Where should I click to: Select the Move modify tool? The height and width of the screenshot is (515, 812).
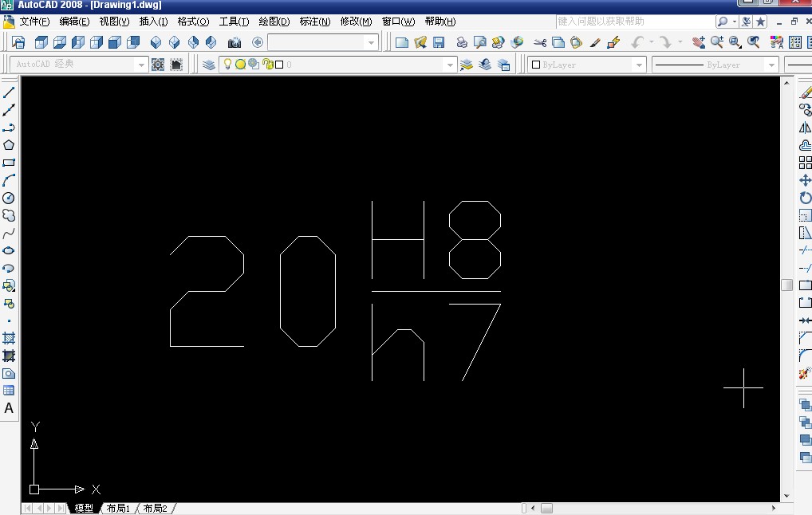click(x=805, y=180)
